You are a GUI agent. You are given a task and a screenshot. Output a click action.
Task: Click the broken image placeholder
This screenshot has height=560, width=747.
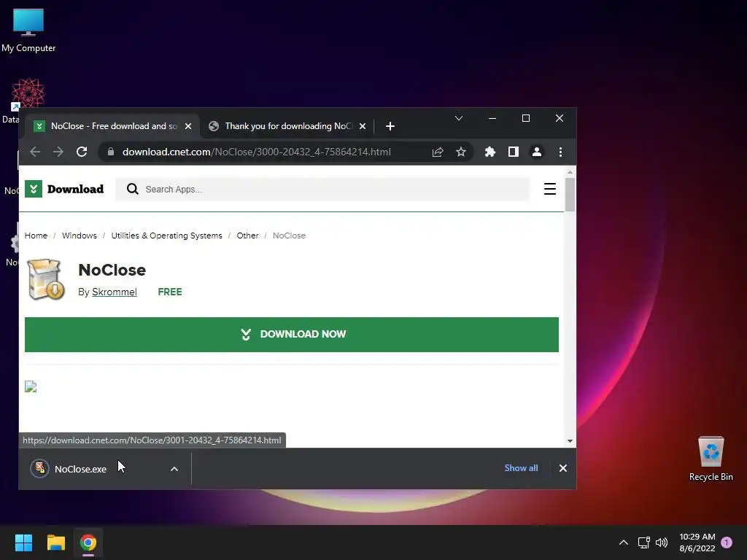tap(31, 386)
